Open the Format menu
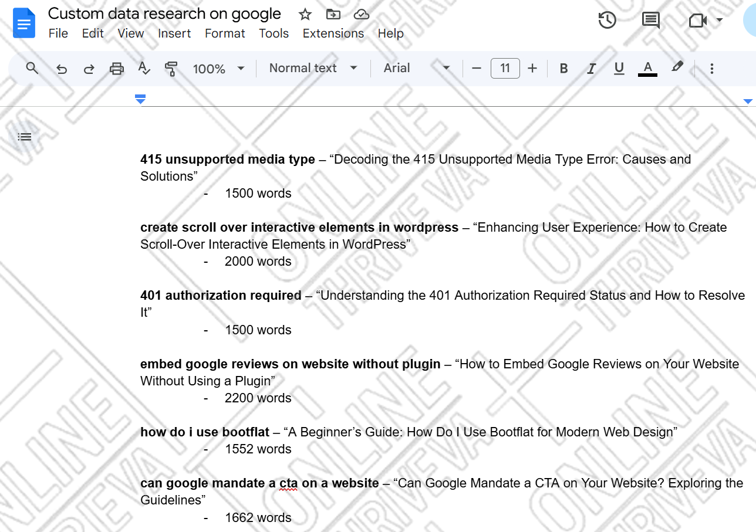The height and width of the screenshot is (532, 756). (x=225, y=33)
